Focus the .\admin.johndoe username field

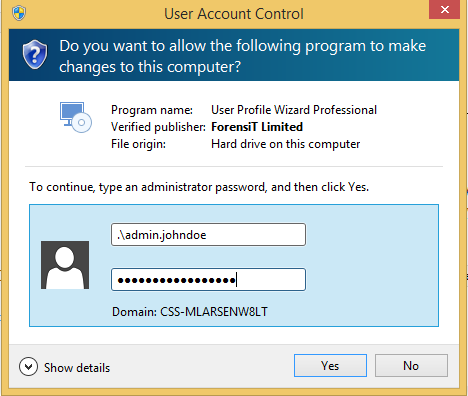pyautogui.click(x=208, y=235)
